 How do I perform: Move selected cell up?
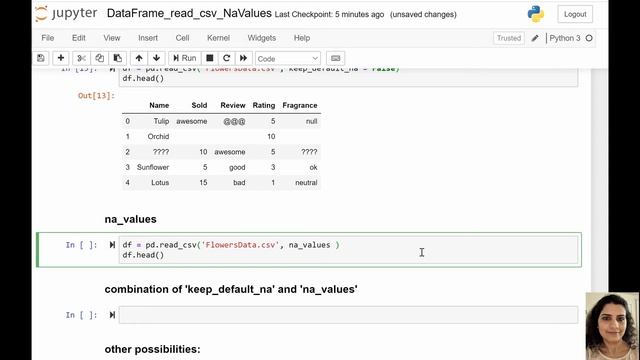[x=139, y=58]
